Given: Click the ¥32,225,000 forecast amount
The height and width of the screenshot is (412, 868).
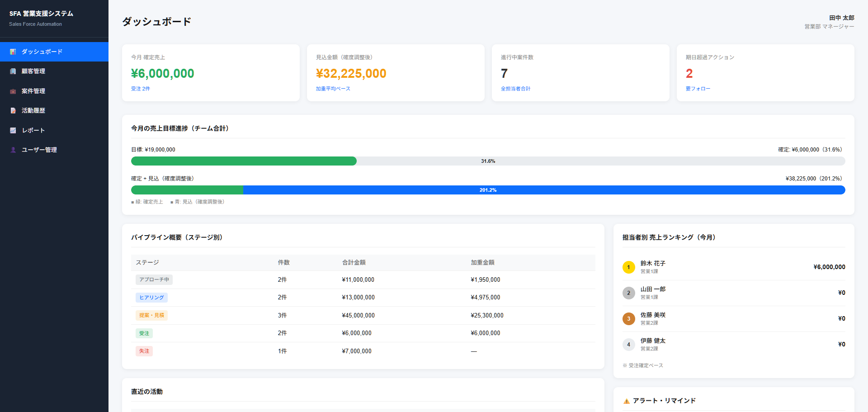Looking at the screenshot, I should point(351,73).
